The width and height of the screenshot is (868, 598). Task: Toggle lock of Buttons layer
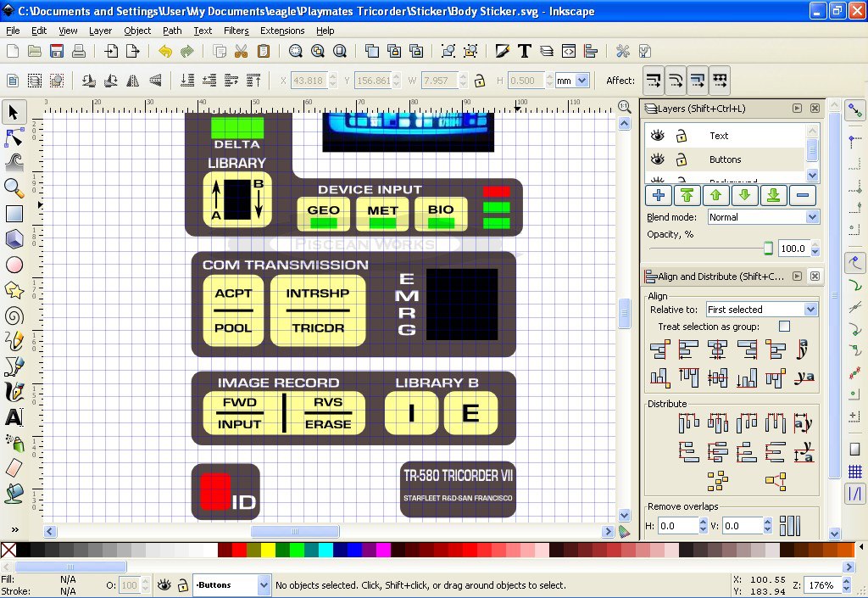coord(682,159)
